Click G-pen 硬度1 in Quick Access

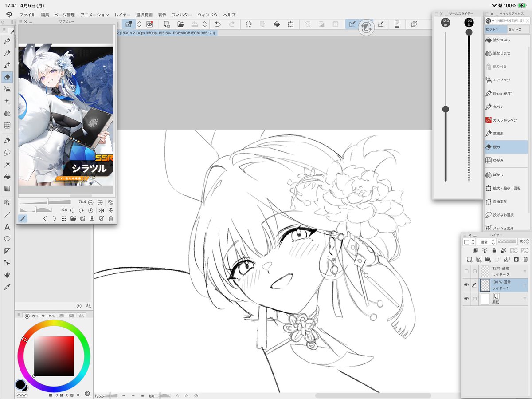coord(507,94)
